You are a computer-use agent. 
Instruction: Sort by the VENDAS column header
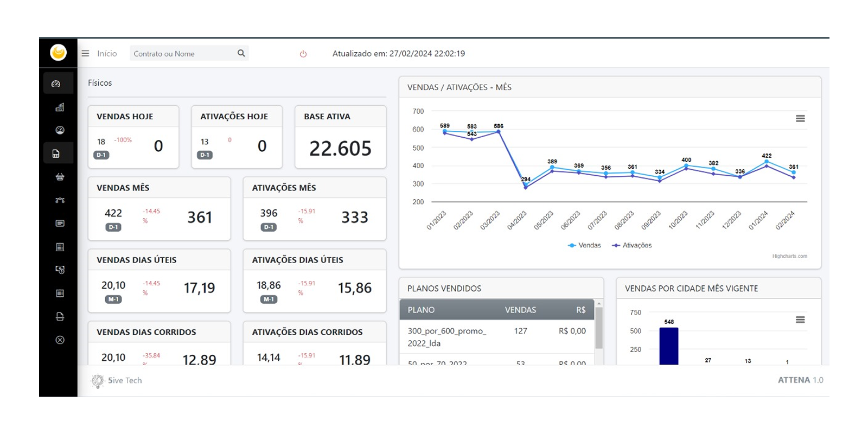tap(520, 310)
